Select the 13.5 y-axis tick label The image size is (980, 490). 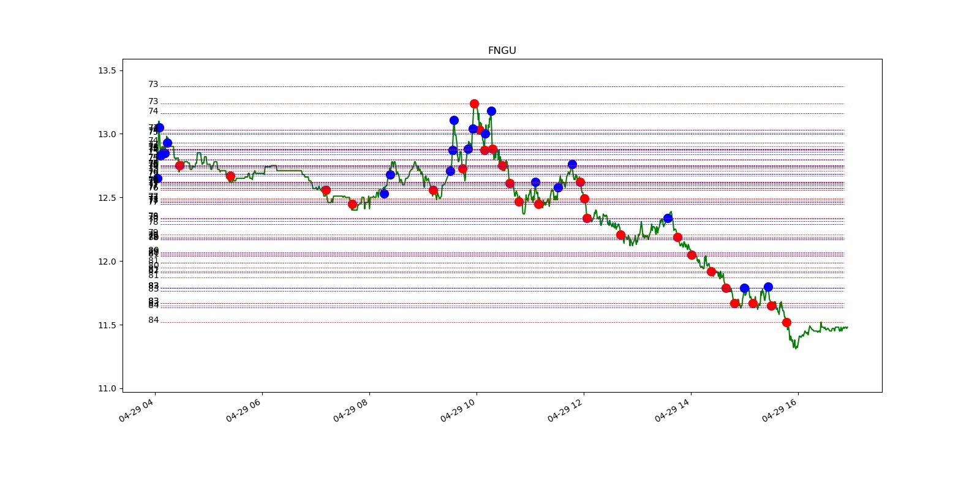(107, 70)
